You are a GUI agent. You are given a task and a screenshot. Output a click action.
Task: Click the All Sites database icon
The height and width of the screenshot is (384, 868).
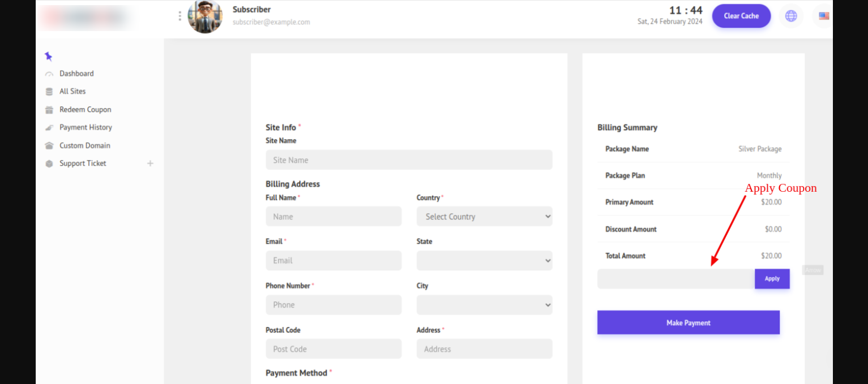click(49, 92)
